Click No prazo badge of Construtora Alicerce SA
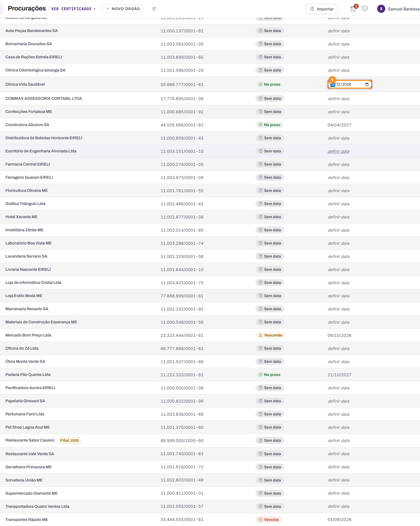Viewport: 420px width, 526px height. 269,125
